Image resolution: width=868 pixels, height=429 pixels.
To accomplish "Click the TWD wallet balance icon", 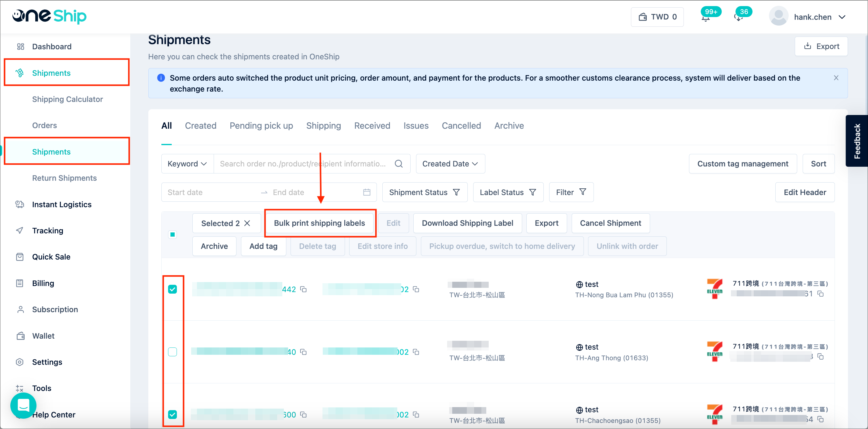I will point(642,17).
